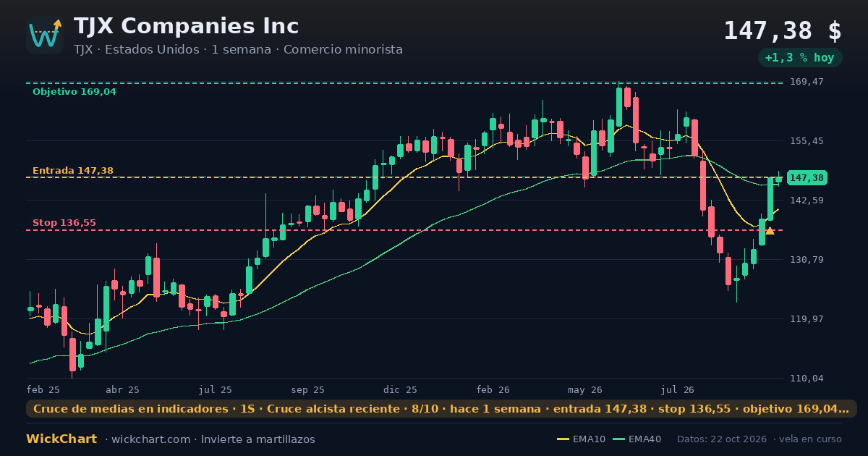868x456 pixels.
Task: Select the EMA10 legend entry
Action: [x=582, y=439]
